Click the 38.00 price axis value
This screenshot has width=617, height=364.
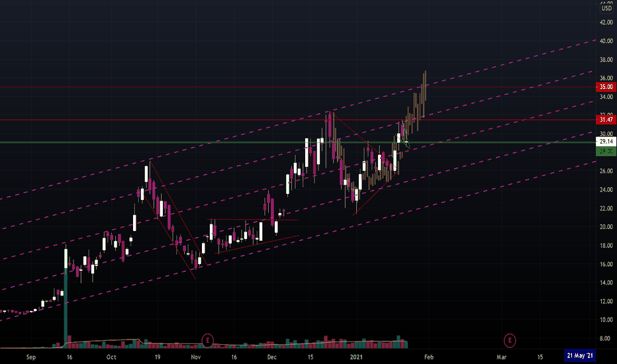click(x=606, y=60)
